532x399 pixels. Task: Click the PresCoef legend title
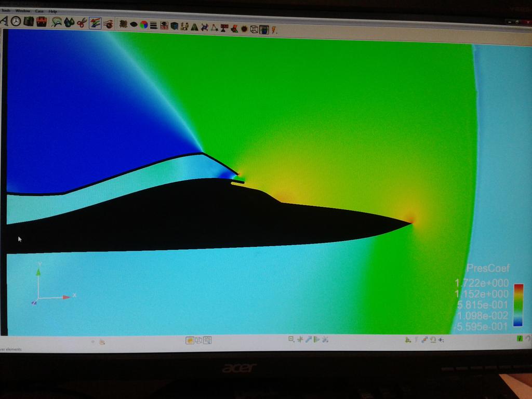(488, 268)
